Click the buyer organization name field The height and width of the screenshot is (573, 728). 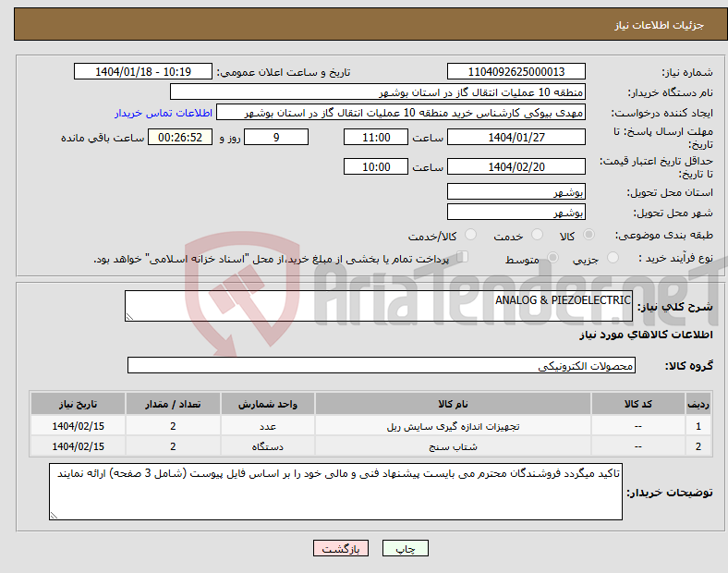tap(378, 91)
